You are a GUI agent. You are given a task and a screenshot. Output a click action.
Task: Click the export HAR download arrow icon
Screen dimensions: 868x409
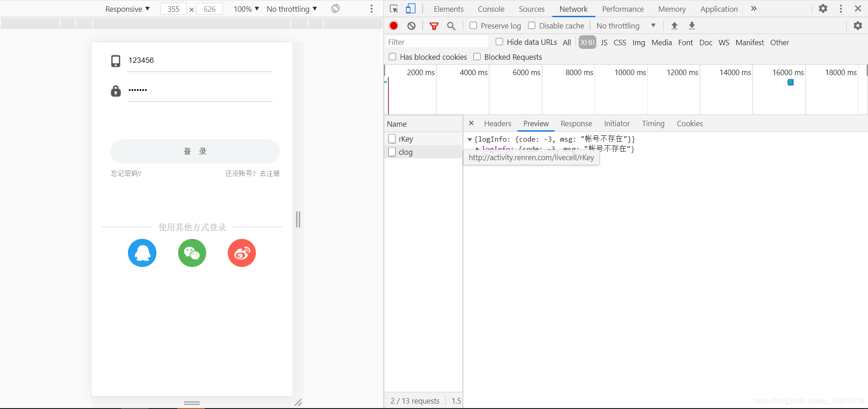692,26
